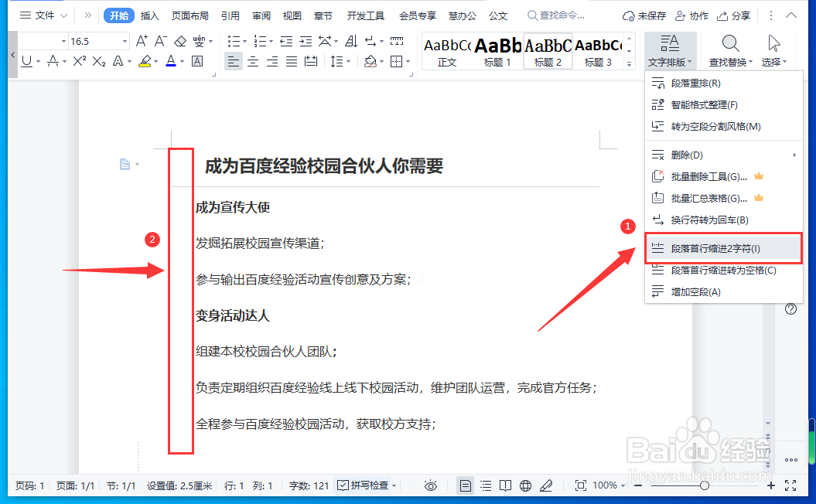The height and width of the screenshot is (504, 816).
Task: Click the phonetic guide (pinyin) icon
Action: click(x=199, y=41)
